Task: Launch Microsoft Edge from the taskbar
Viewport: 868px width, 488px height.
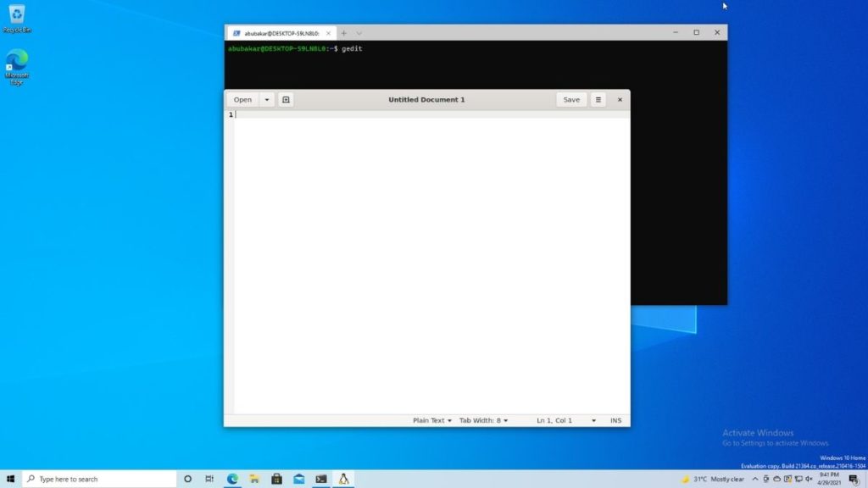Action: pyautogui.click(x=231, y=479)
